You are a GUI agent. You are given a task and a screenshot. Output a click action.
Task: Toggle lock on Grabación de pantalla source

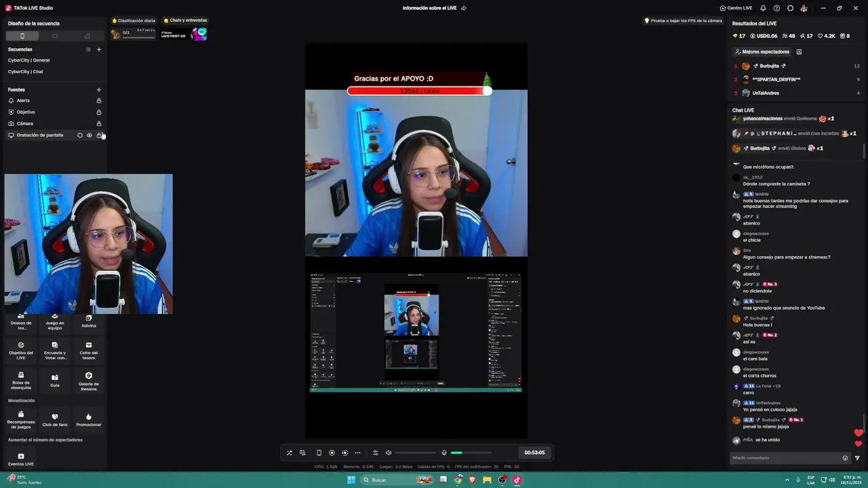99,135
